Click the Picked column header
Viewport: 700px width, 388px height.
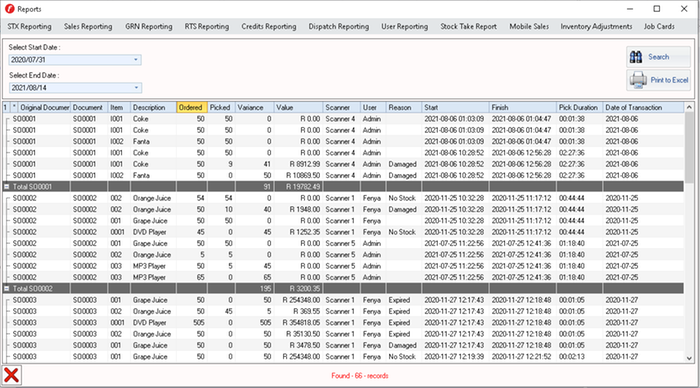click(221, 107)
